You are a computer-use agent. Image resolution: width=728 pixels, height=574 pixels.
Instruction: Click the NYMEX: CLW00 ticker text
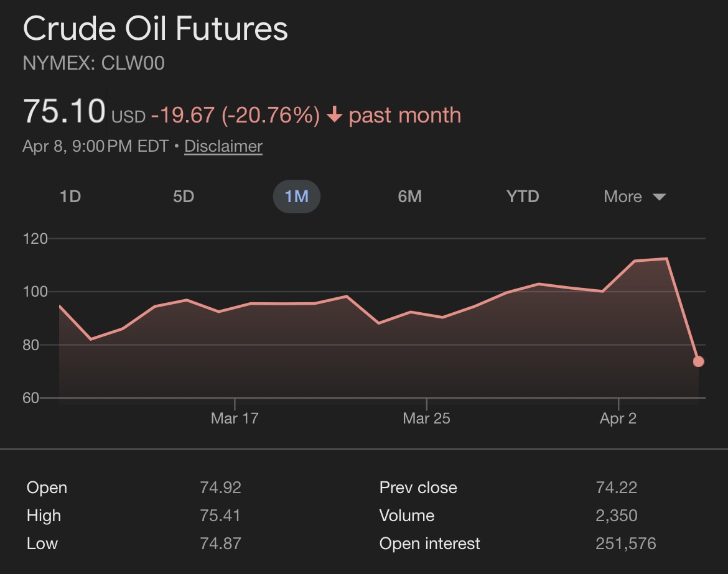93,63
